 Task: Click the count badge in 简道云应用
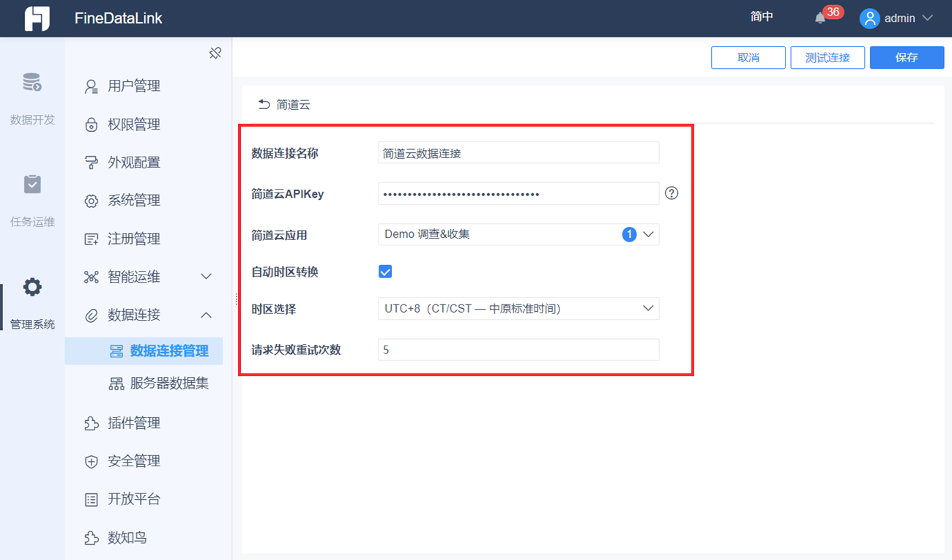[x=629, y=234]
